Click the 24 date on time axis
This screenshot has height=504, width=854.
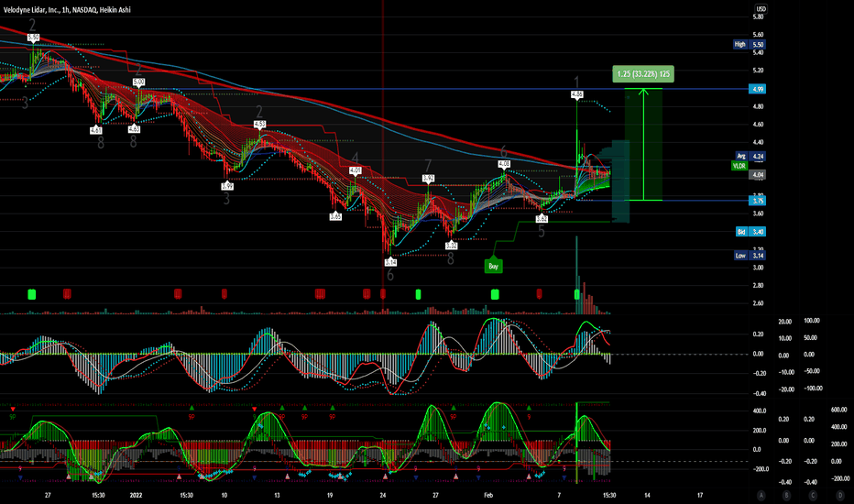383,495
